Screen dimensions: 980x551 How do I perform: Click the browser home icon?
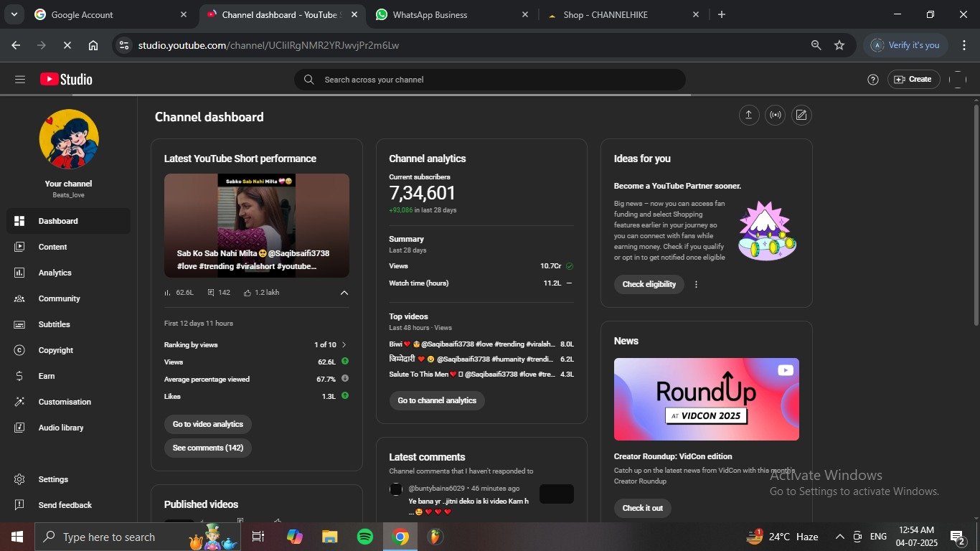point(93,45)
